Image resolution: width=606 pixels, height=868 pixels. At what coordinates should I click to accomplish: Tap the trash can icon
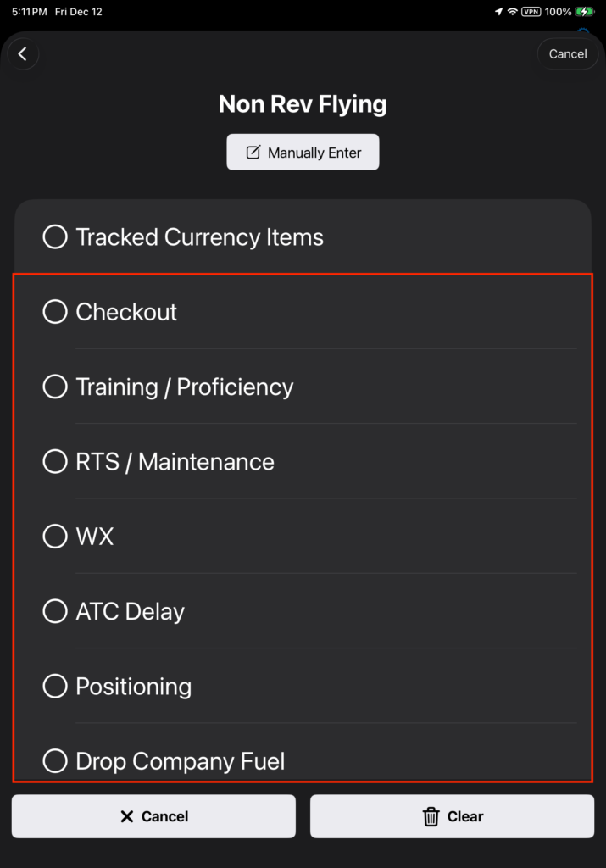pyautogui.click(x=431, y=816)
